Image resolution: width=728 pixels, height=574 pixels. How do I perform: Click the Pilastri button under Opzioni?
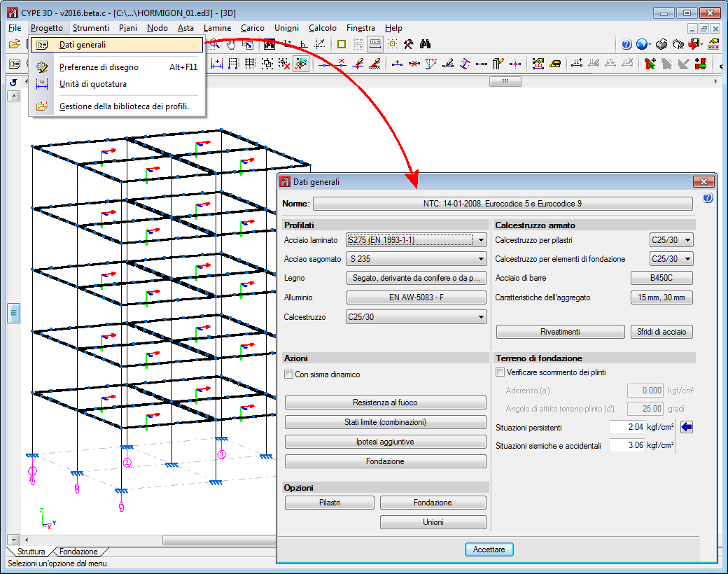click(x=330, y=503)
